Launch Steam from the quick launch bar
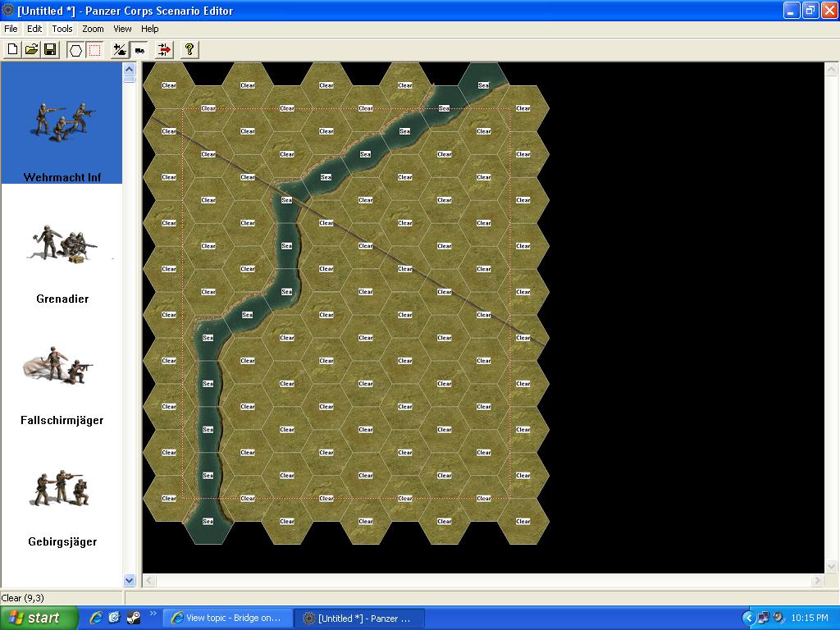Viewport: 840px width, 630px height. point(134,618)
